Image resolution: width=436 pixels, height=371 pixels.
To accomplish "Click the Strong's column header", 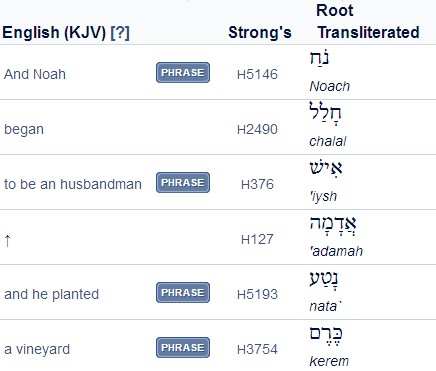I will tap(260, 33).
